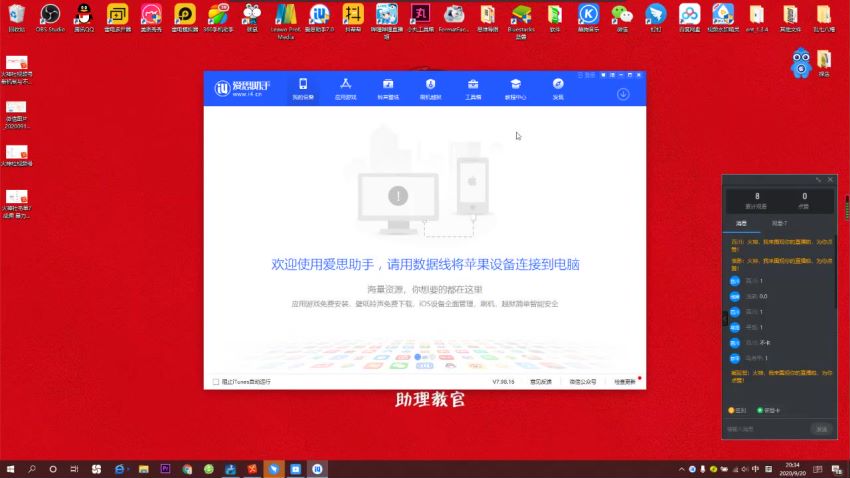
Task: Click the WeChat official account link
Action: (x=583, y=382)
